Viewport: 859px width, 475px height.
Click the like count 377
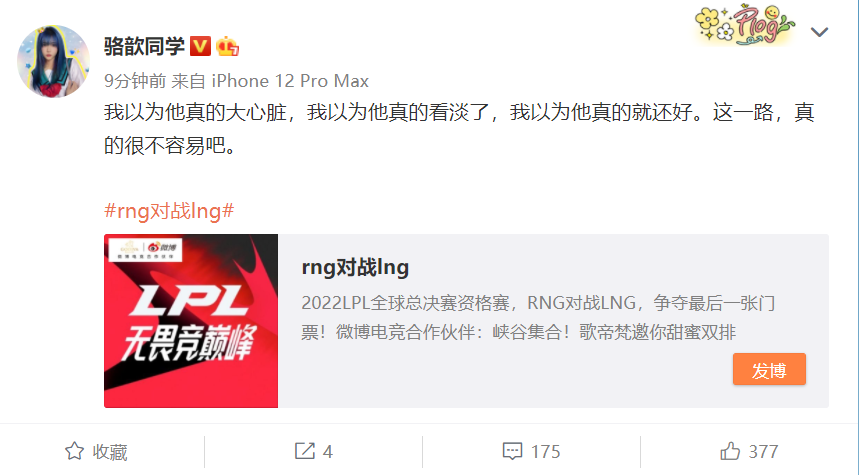point(763,452)
